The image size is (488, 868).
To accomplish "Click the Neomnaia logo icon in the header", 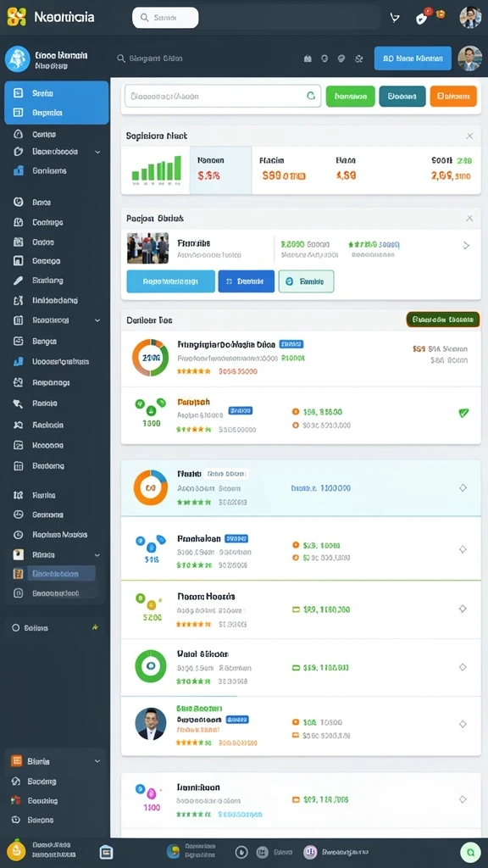I will pos(17,17).
